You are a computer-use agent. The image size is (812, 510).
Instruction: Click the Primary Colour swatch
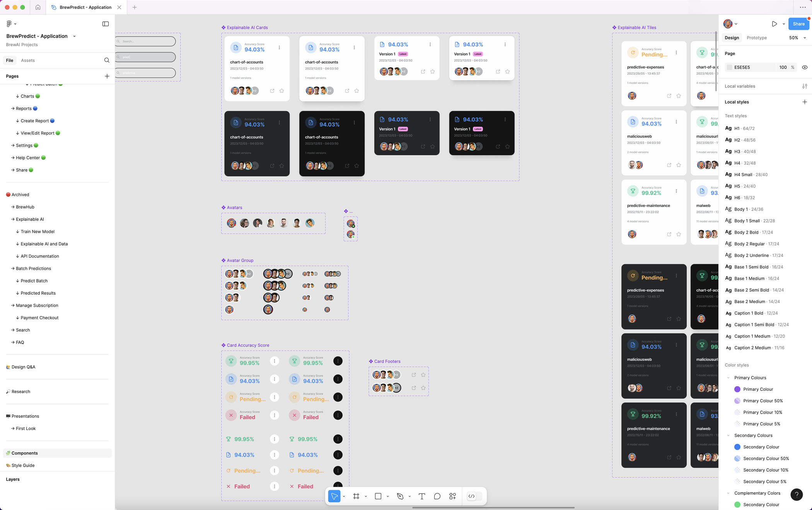(737, 390)
